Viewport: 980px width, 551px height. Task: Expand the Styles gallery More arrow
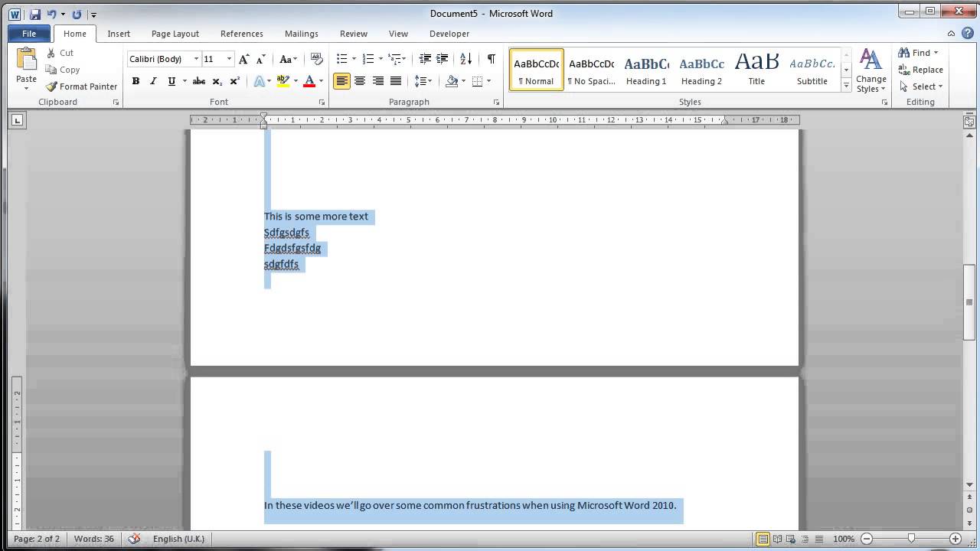coord(846,86)
